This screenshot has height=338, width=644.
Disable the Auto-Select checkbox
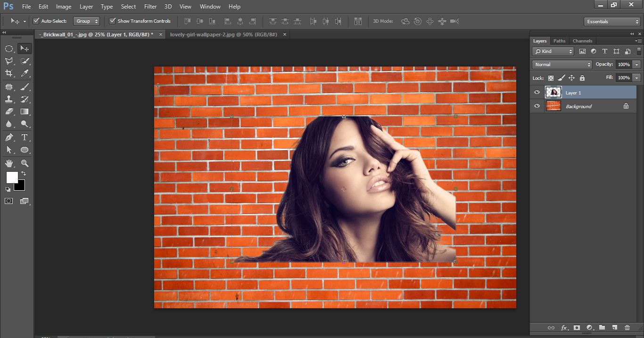pos(36,21)
